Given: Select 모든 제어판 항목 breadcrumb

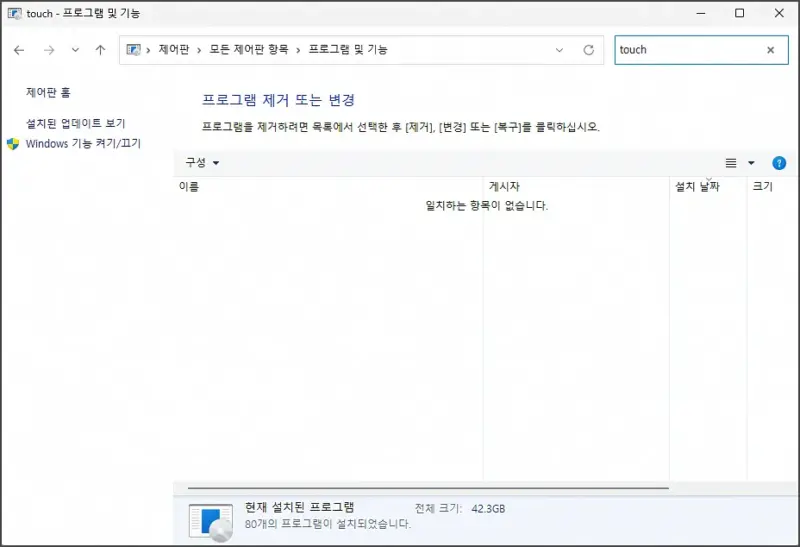Looking at the screenshot, I should point(248,49).
